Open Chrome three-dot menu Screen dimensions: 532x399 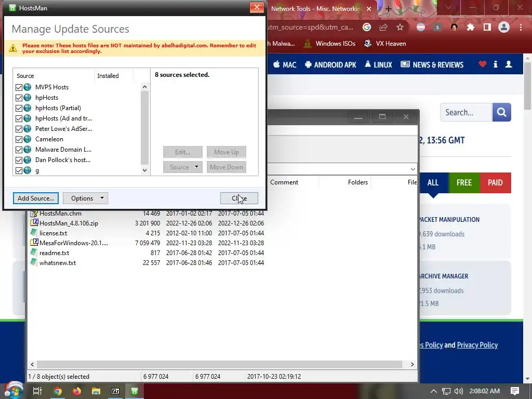pyautogui.click(x=521, y=27)
